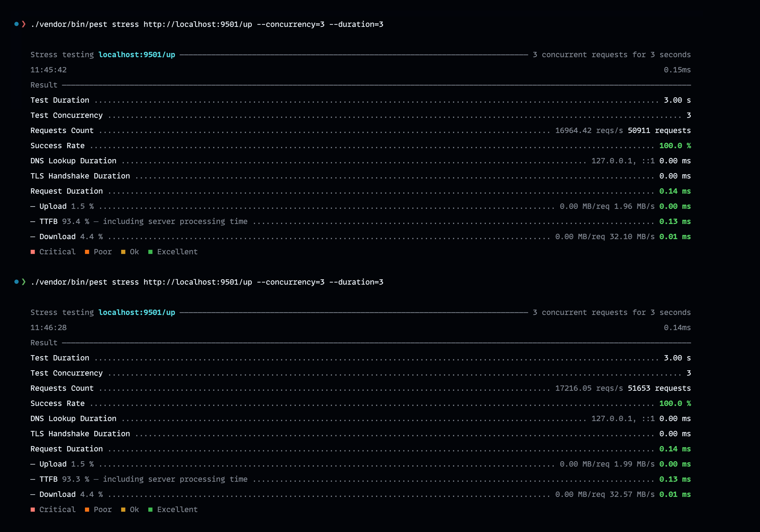Click the 0.15ms value in first run

coord(677,70)
